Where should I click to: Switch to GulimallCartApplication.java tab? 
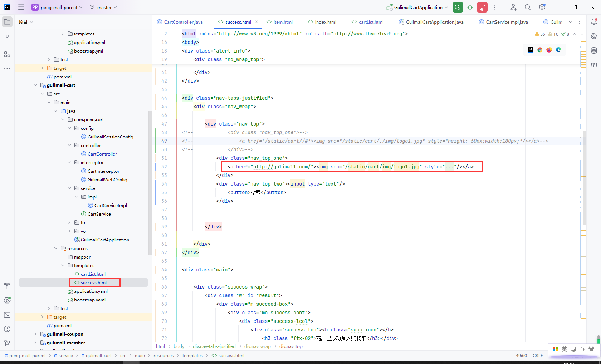431,22
